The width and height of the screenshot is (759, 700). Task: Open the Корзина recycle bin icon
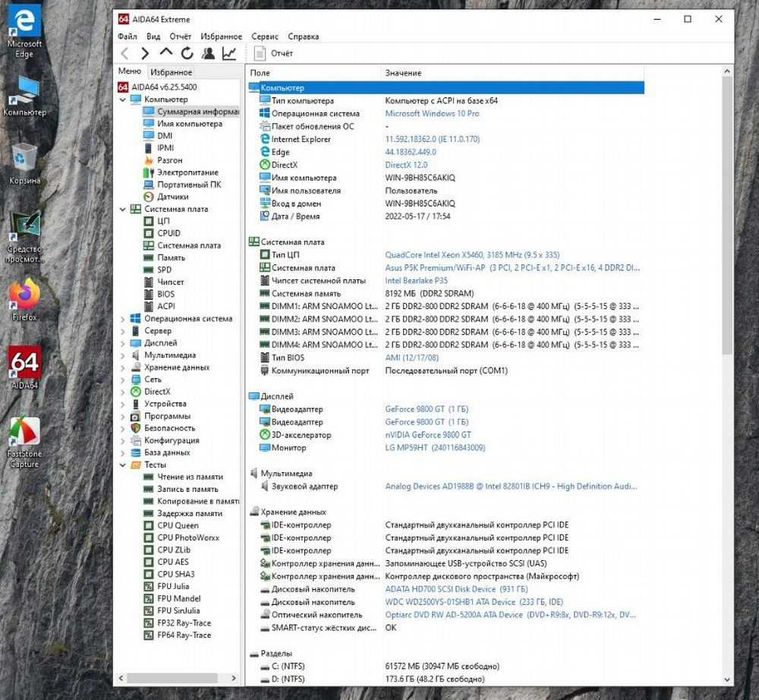coord(24,164)
